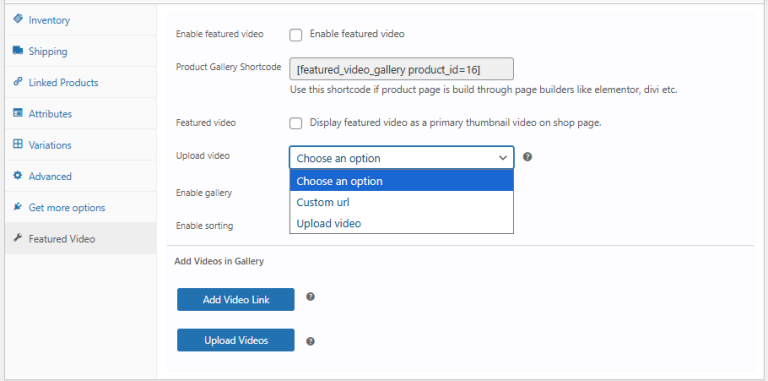
Task: Click the Advanced gear icon
Action: (18, 175)
